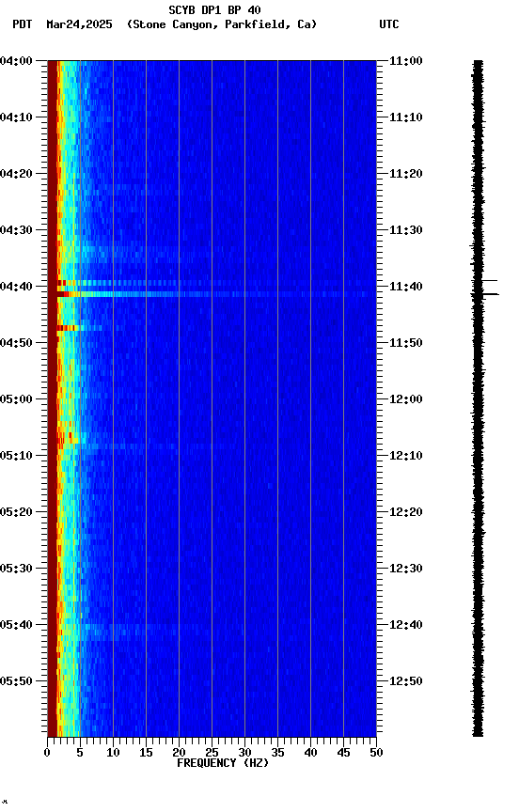519x812 pixels.
Task: Click the 25 Hz frequency tick label
Action: [212, 753]
